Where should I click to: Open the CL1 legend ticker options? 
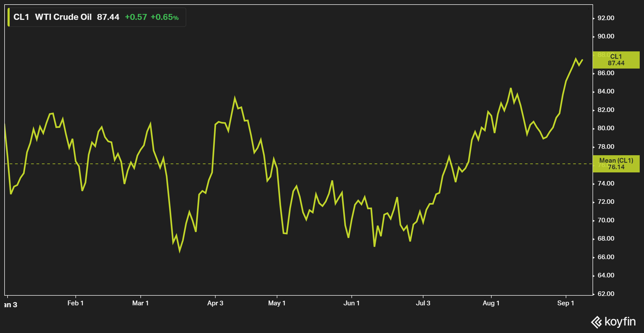[21, 17]
